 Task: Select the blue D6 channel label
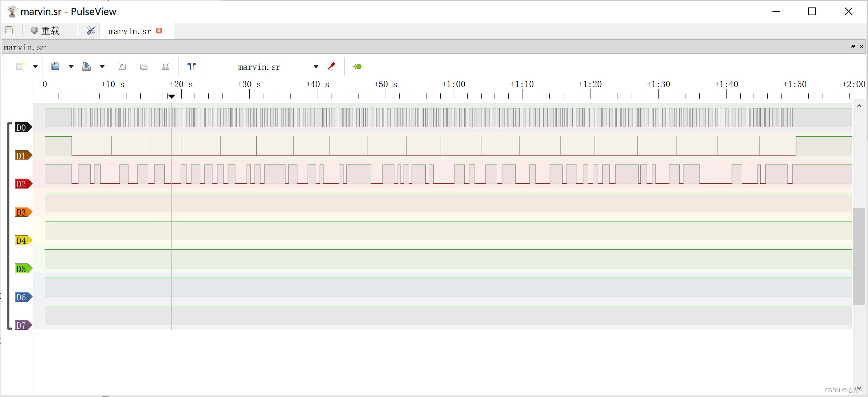click(23, 297)
